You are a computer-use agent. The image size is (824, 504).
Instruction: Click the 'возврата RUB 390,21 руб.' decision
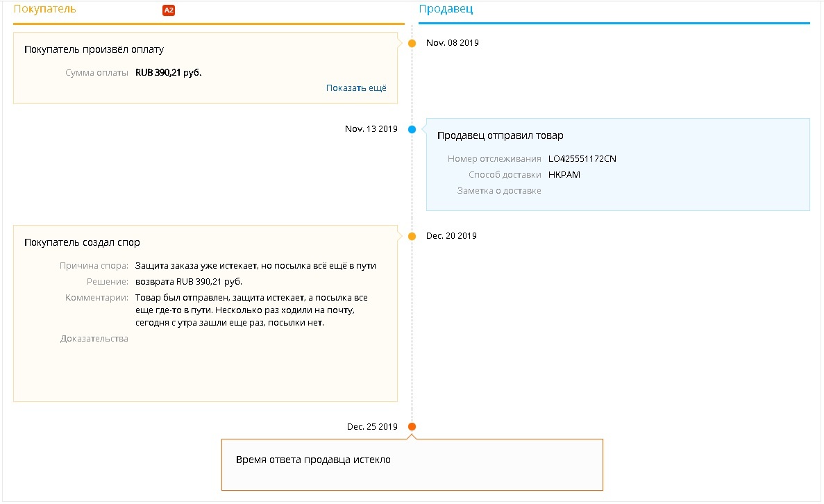pyautogui.click(x=189, y=282)
